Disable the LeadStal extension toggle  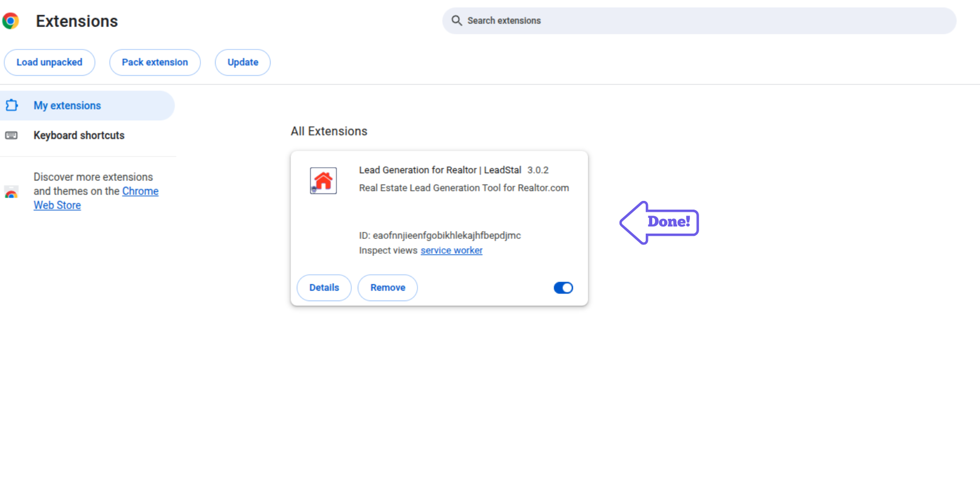click(x=563, y=287)
